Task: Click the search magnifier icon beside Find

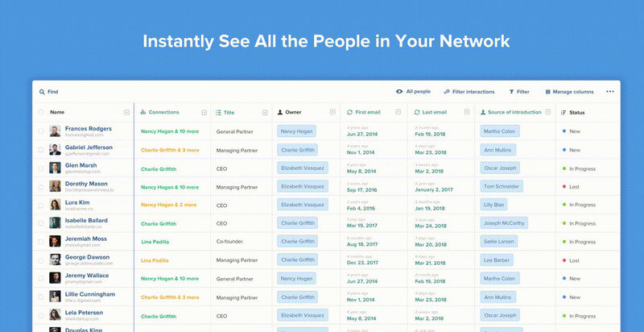Action: click(x=42, y=92)
